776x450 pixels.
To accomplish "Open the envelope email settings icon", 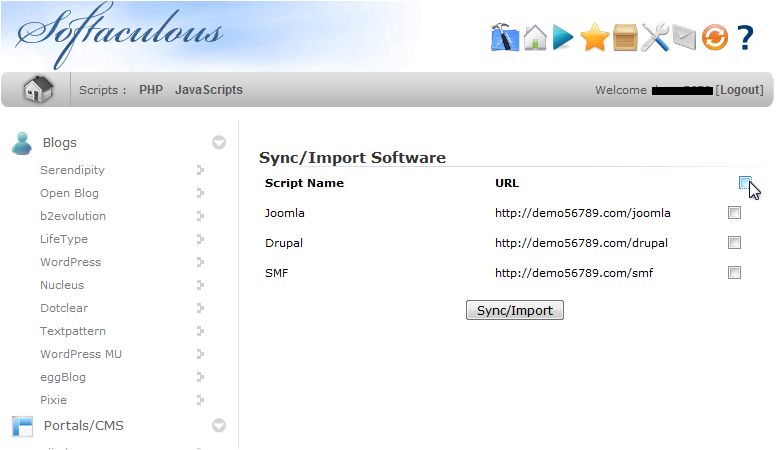I will tap(684, 38).
